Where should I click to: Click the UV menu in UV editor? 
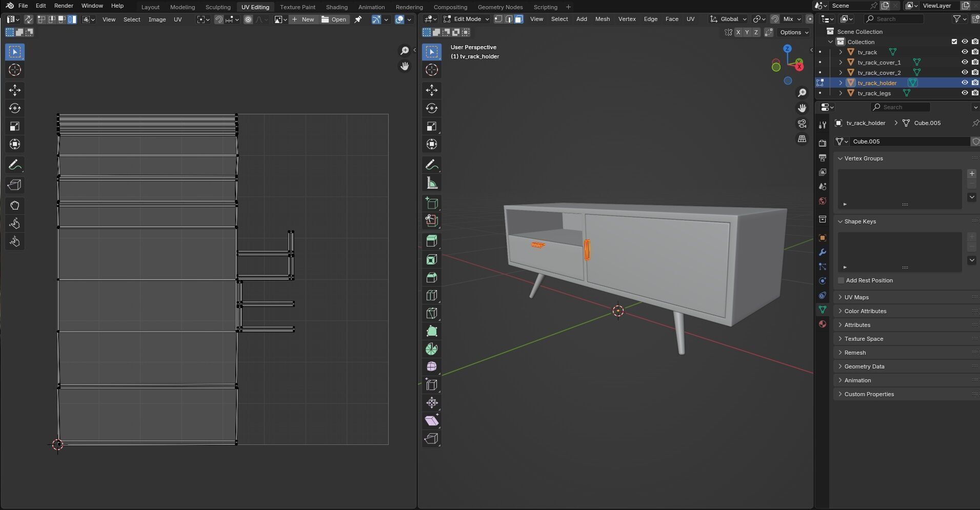click(177, 19)
